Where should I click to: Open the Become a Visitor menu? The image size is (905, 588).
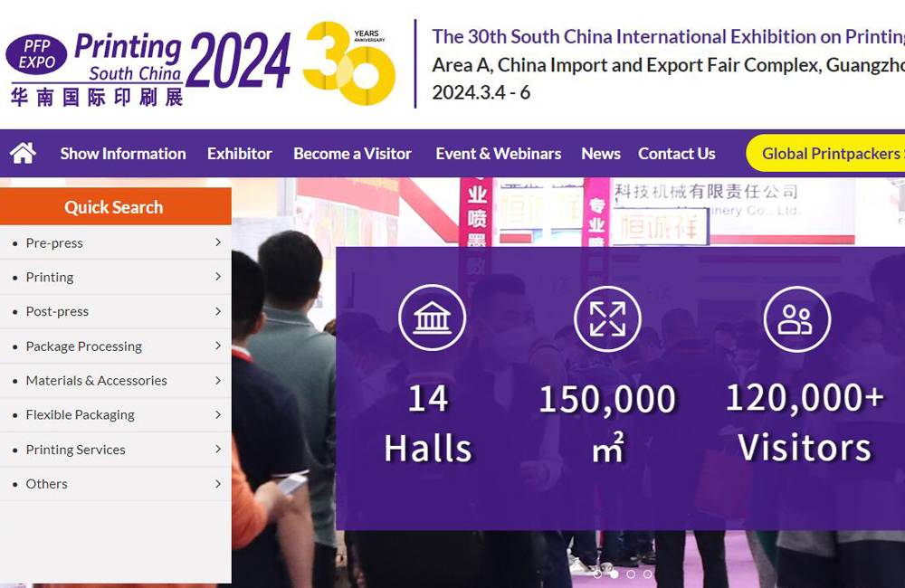pyautogui.click(x=353, y=154)
